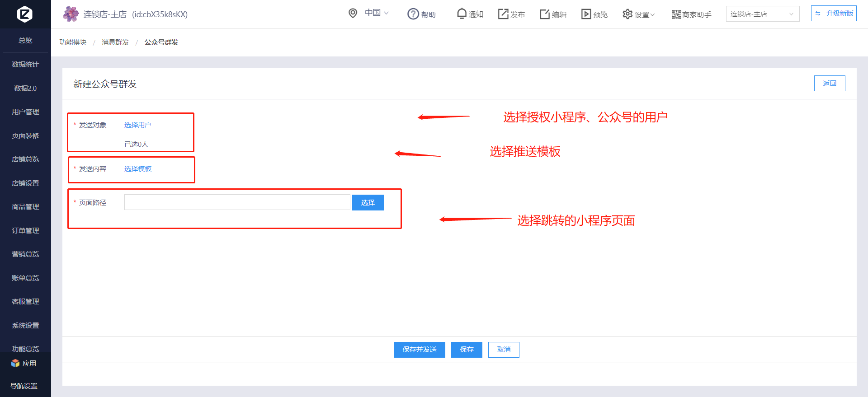Open 营销总览 in sidebar
This screenshot has width=868, height=397.
point(25,254)
